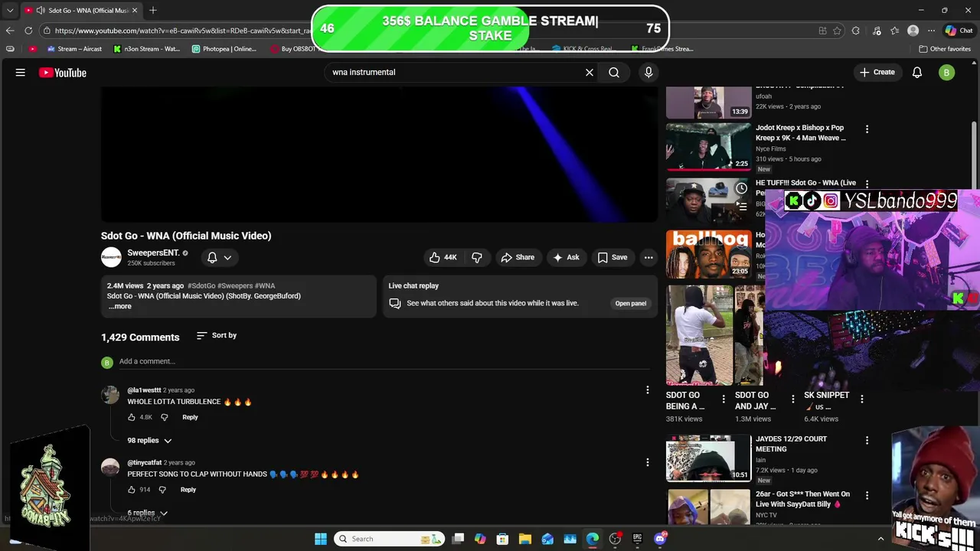
Task: Reply to the @tinycatfat comment
Action: coord(188,490)
